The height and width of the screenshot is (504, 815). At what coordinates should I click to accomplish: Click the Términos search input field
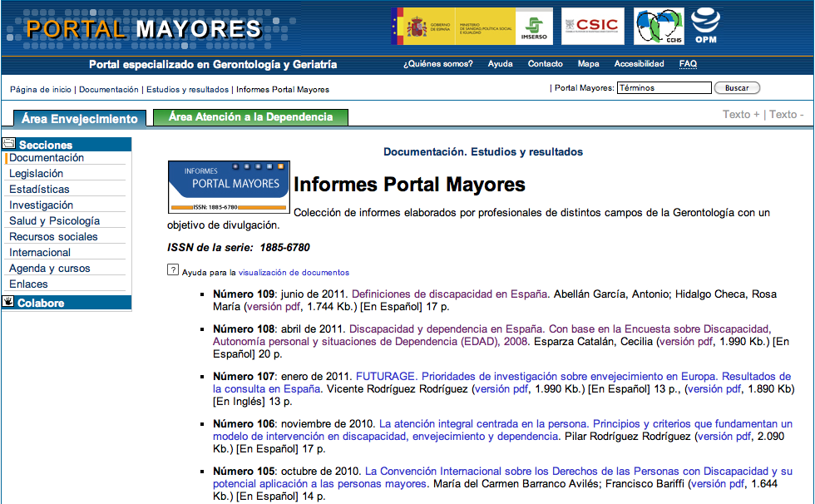(x=664, y=88)
